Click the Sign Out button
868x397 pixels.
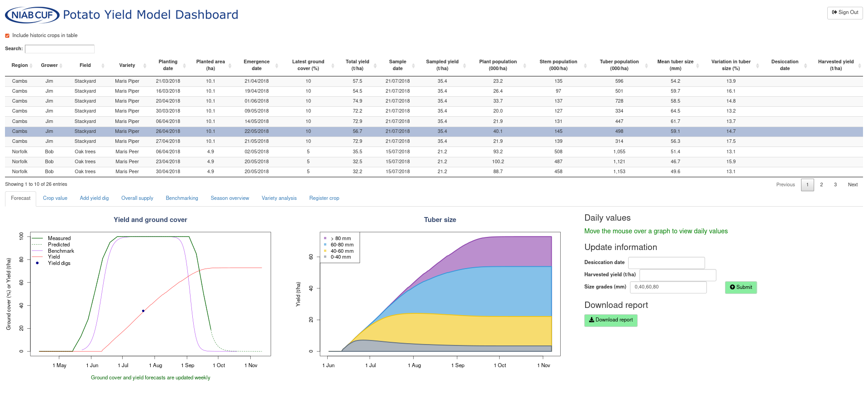click(x=844, y=13)
